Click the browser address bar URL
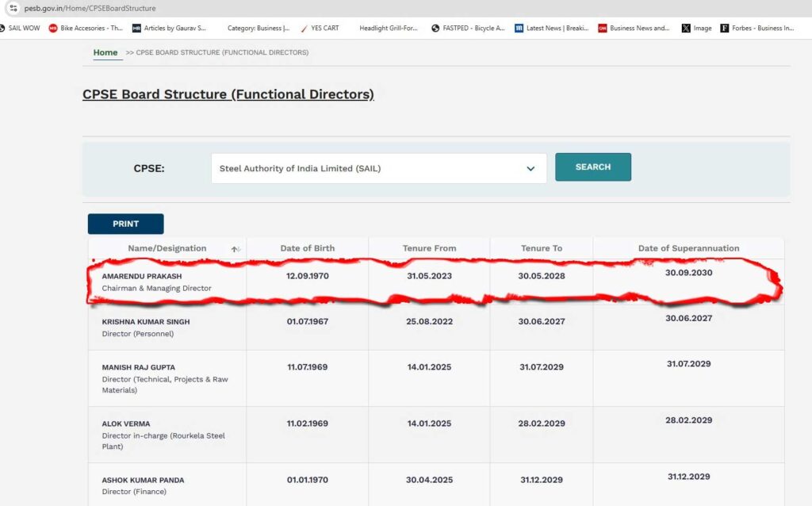 pos(90,8)
